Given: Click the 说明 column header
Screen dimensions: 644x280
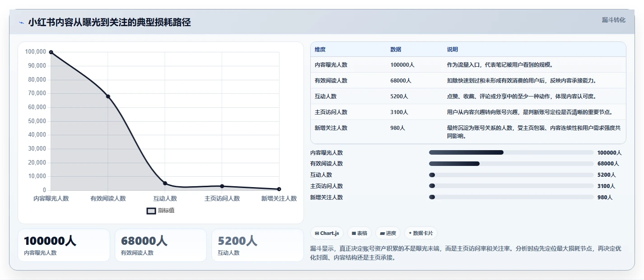Looking at the screenshot, I should pyautogui.click(x=453, y=50).
